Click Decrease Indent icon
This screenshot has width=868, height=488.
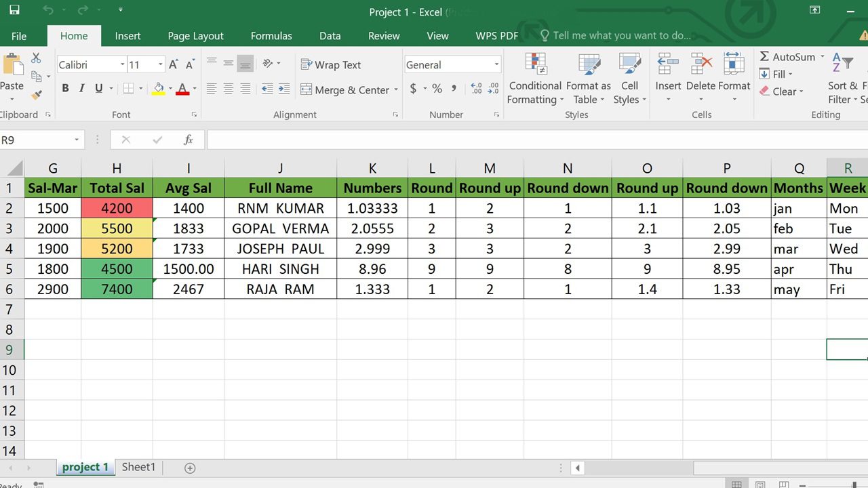[x=267, y=89]
